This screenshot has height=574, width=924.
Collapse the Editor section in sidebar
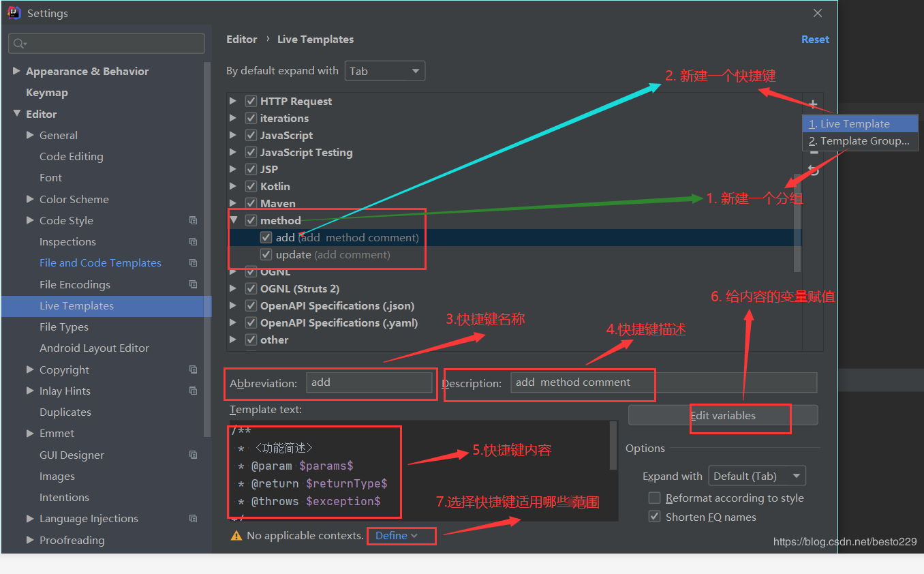coord(17,114)
